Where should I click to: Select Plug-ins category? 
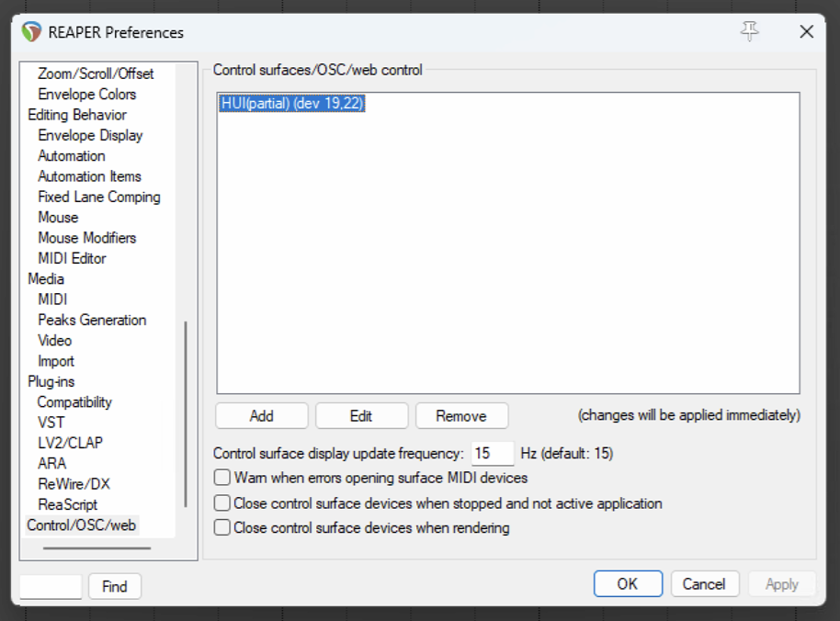(x=51, y=381)
